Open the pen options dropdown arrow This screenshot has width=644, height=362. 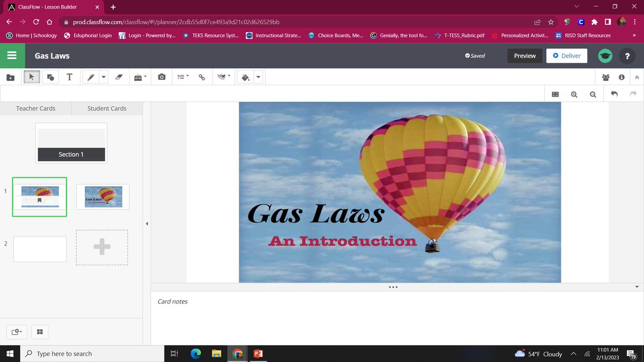[x=104, y=77]
